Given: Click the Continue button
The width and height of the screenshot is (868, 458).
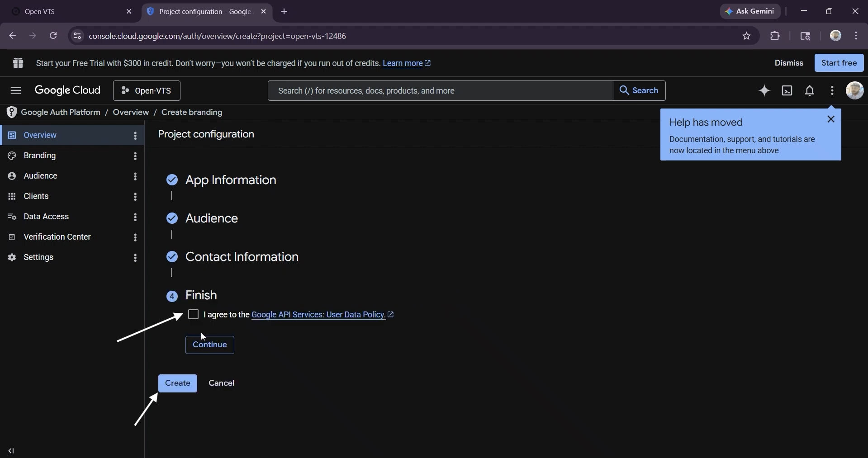Looking at the screenshot, I should [210, 345].
